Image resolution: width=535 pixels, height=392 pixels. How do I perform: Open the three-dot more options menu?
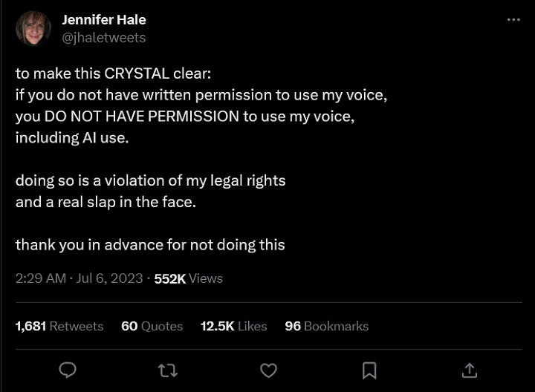pos(513,20)
